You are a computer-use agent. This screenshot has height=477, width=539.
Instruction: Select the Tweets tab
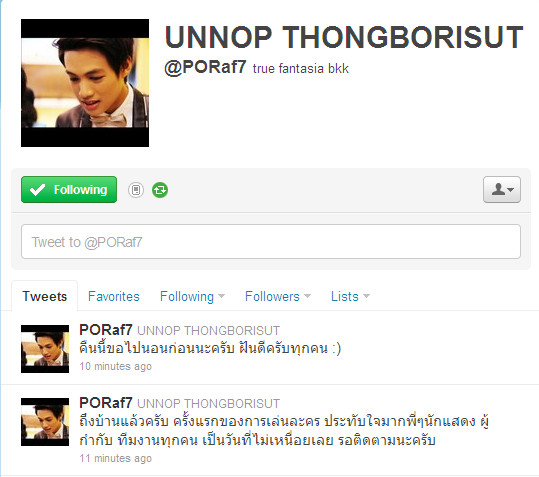(x=44, y=296)
